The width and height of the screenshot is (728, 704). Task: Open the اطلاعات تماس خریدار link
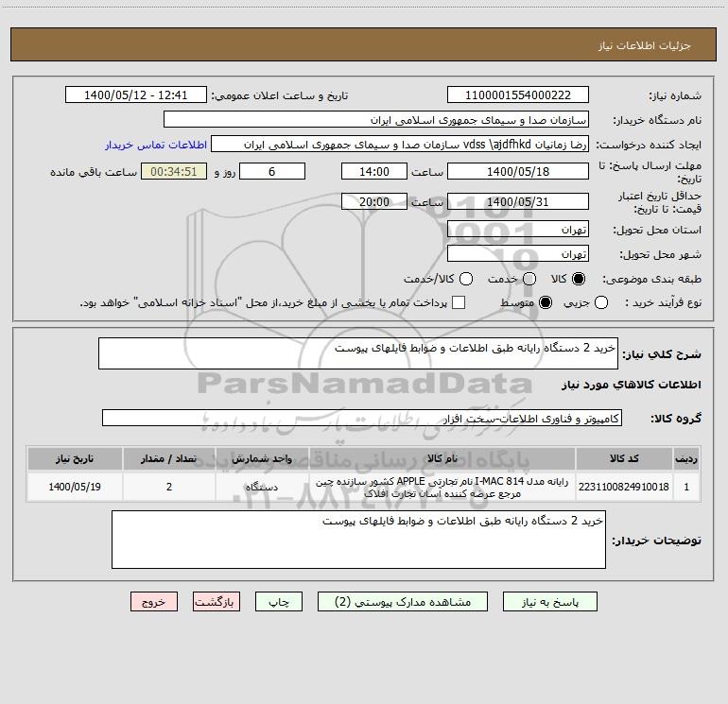tap(156, 145)
